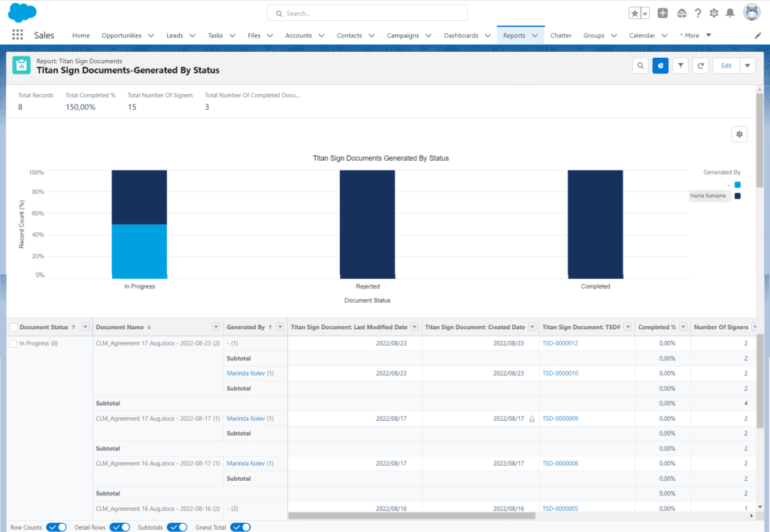770x532 pixels.
Task: Open chart settings gear icon
Action: click(740, 134)
